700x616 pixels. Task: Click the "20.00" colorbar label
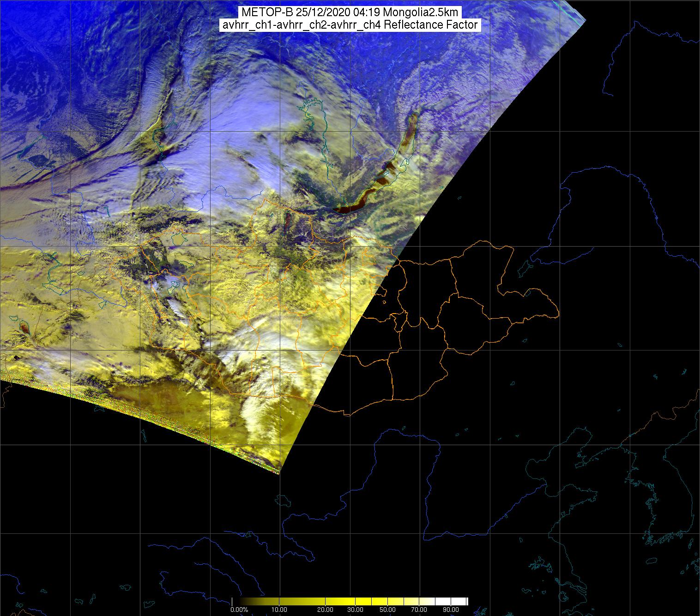[x=325, y=610]
